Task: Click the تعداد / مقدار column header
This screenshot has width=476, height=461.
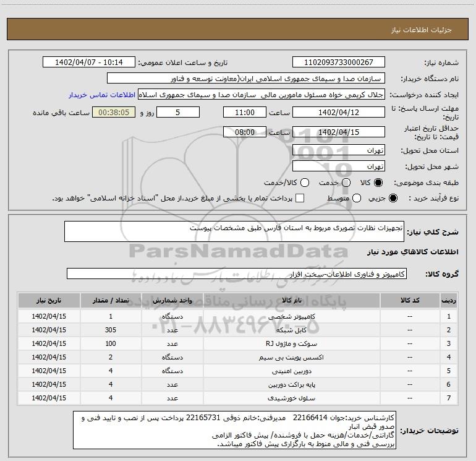Action: click(x=111, y=300)
